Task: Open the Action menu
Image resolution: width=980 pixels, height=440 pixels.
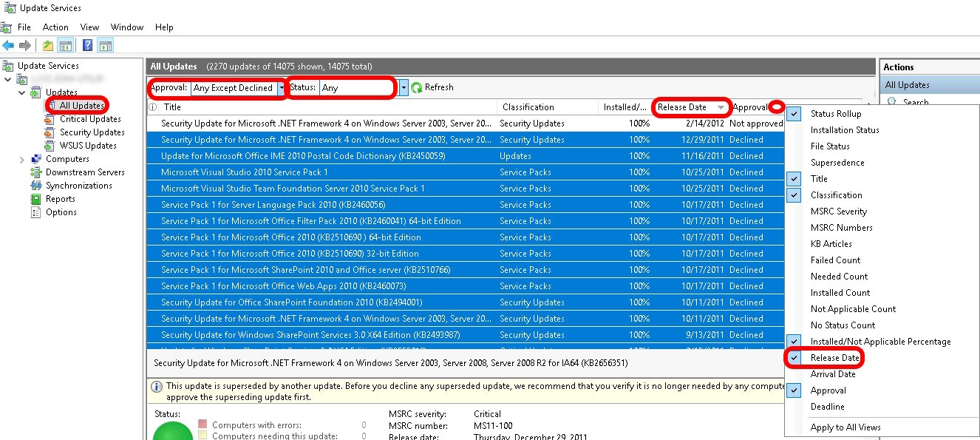Action: tap(55, 27)
